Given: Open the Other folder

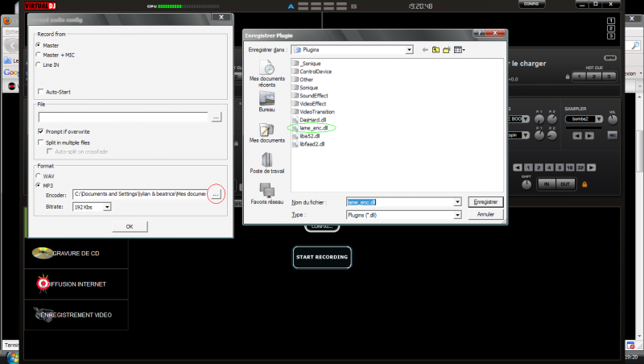Looking at the screenshot, I should pos(303,80).
